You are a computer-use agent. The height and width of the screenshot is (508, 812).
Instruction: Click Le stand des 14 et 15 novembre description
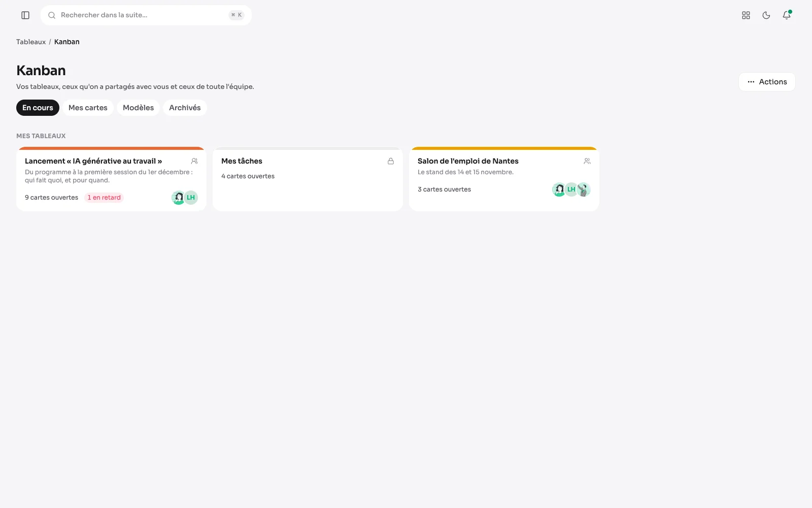[x=465, y=172]
